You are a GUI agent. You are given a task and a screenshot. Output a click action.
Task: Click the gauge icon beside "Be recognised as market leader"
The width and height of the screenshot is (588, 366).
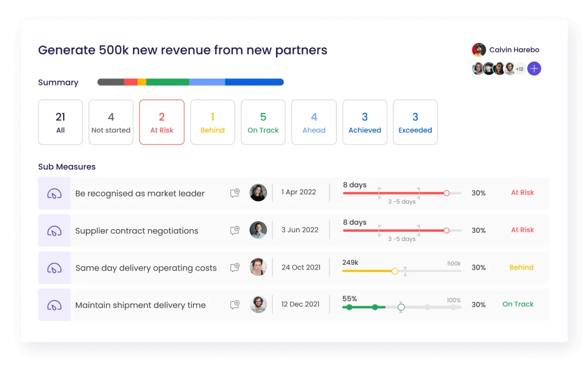55,193
